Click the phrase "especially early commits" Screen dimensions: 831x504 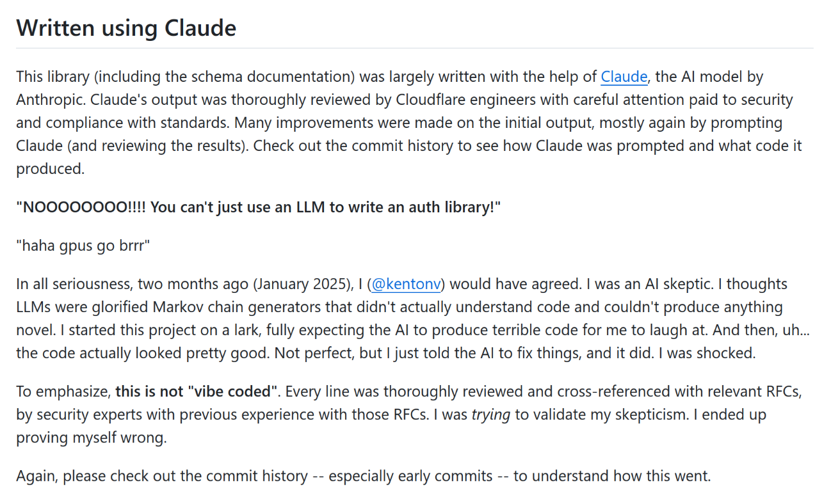(x=411, y=476)
